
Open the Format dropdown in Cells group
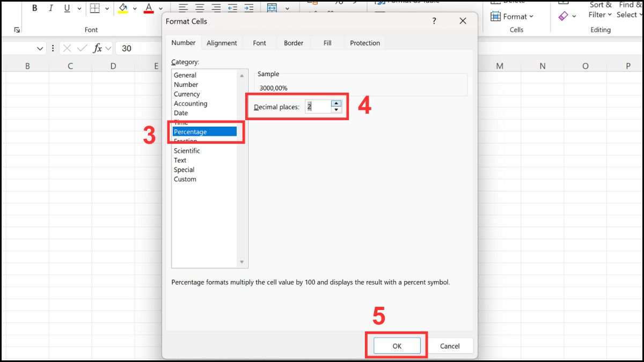pos(514,16)
